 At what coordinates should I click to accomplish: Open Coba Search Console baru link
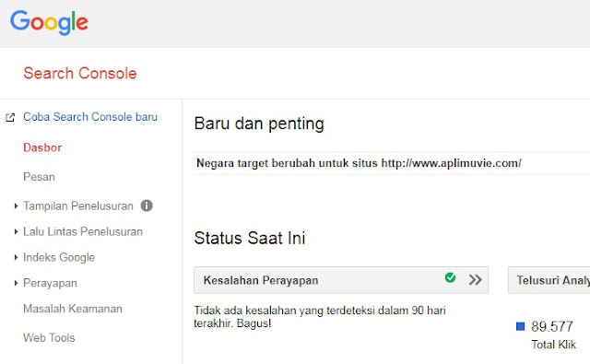click(90, 117)
